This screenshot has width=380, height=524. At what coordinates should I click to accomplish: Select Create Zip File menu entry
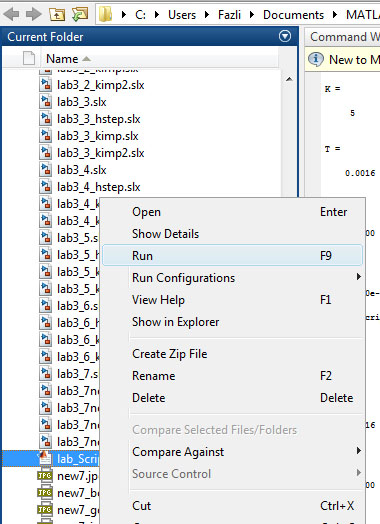click(169, 354)
